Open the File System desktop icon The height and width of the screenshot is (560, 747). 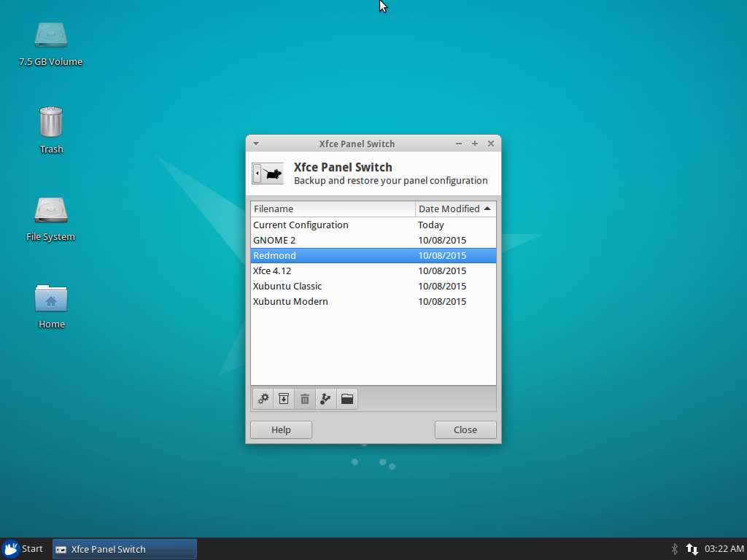pos(51,211)
